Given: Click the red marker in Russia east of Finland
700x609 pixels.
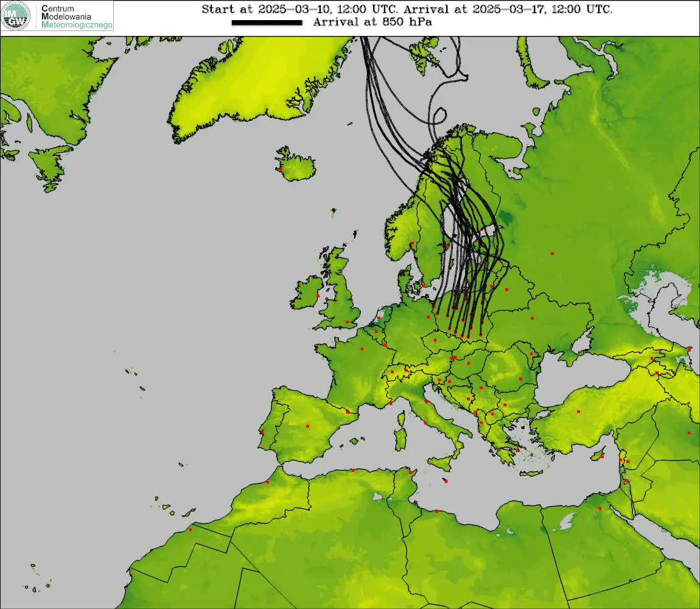Looking at the screenshot, I should click(552, 253).
